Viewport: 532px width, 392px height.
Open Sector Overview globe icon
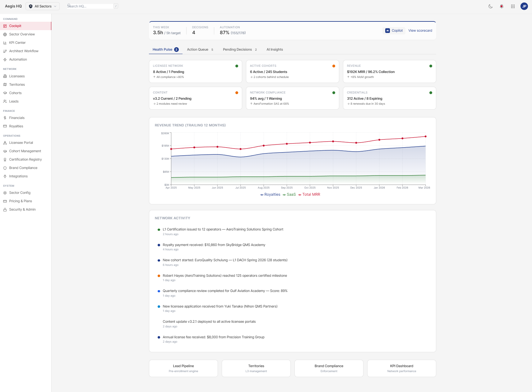[x=5, y=34]
